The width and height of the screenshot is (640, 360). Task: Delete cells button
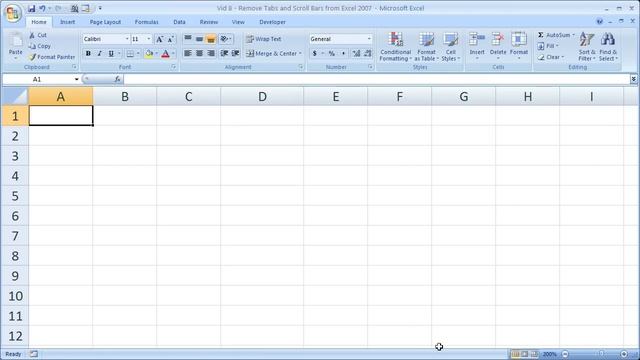pyautogui.click(x=498, y=46)
